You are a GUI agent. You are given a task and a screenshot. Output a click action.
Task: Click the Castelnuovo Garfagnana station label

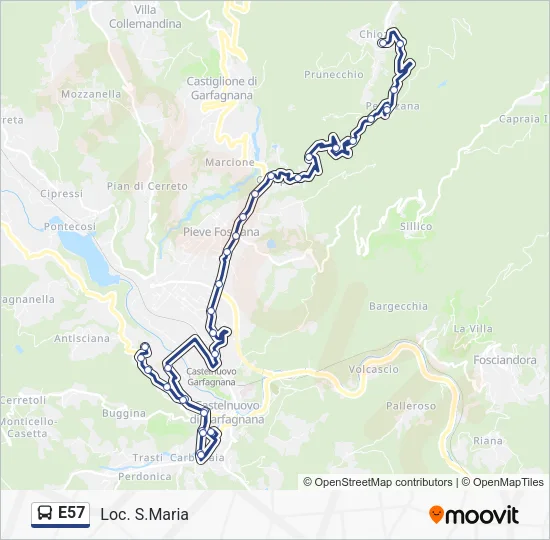pos(211,376)
